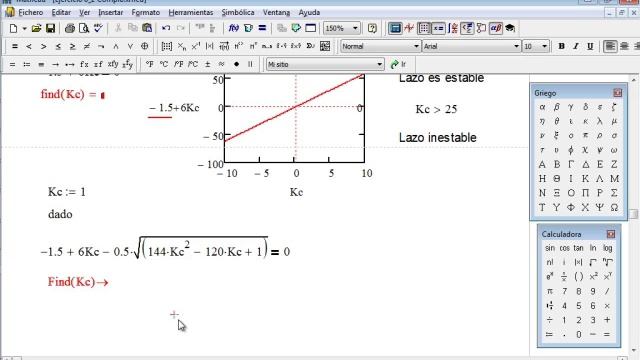The width and height of the screenshot is (640, 360).
Task: Open print preview
Action: [x=84, y=28]
